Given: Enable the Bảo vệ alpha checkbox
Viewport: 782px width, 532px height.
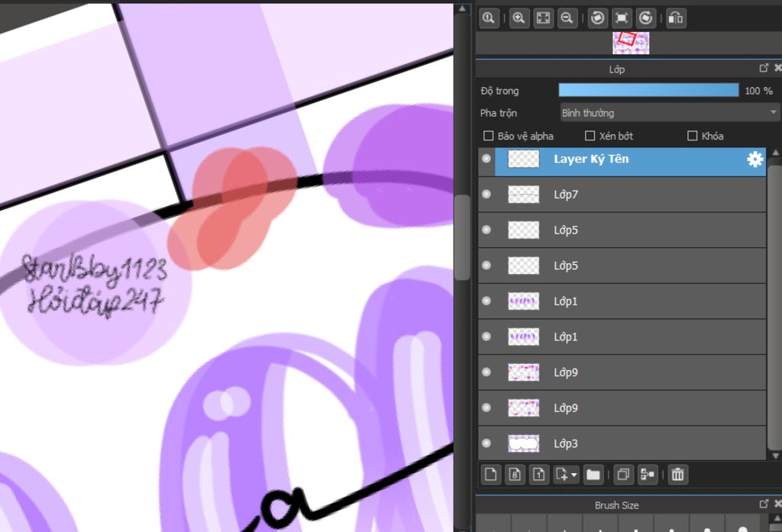Looking at the screenshot, I should click(489, 136).
